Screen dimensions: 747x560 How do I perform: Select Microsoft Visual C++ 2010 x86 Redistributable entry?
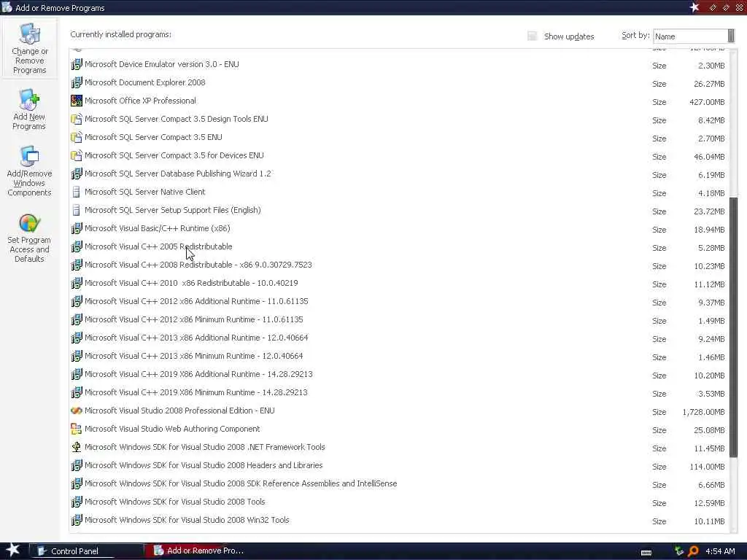pyautogui.click(x=399, y=283)
